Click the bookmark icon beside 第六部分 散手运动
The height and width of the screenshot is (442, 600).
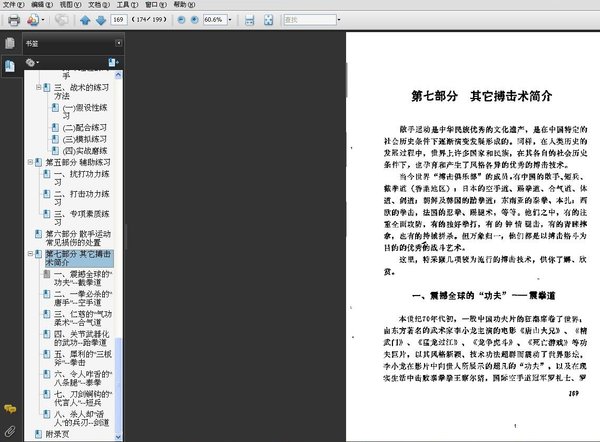(38, 233)
